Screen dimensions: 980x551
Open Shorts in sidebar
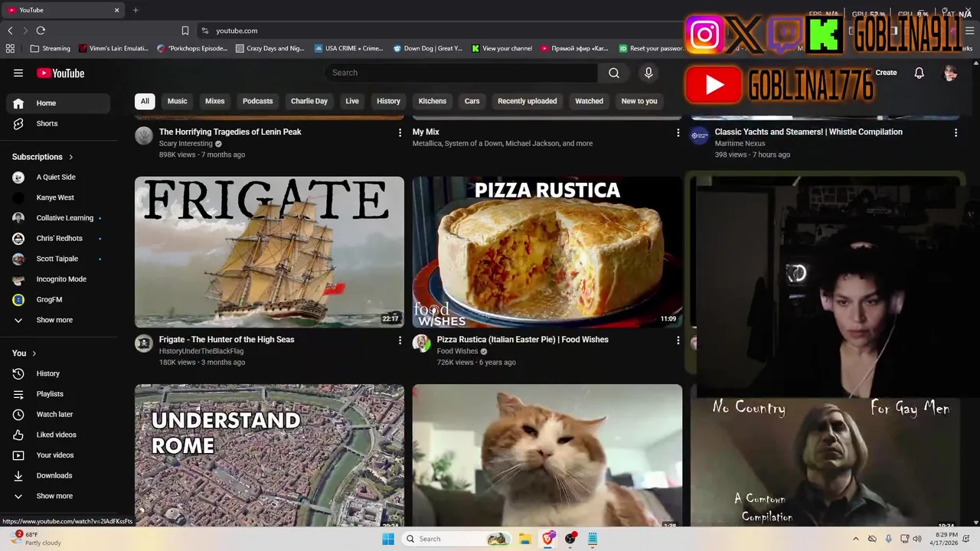[58, 124]
